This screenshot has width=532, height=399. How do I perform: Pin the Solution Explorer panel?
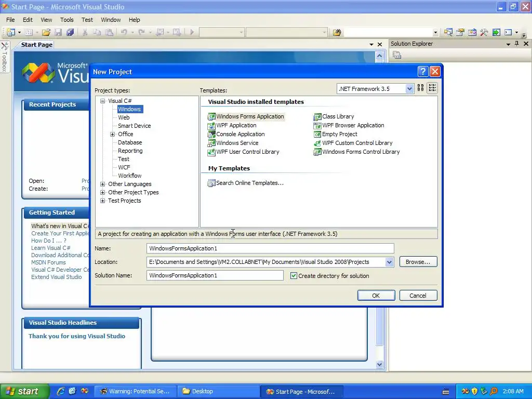pyautogui.click(x=517, y=44)
